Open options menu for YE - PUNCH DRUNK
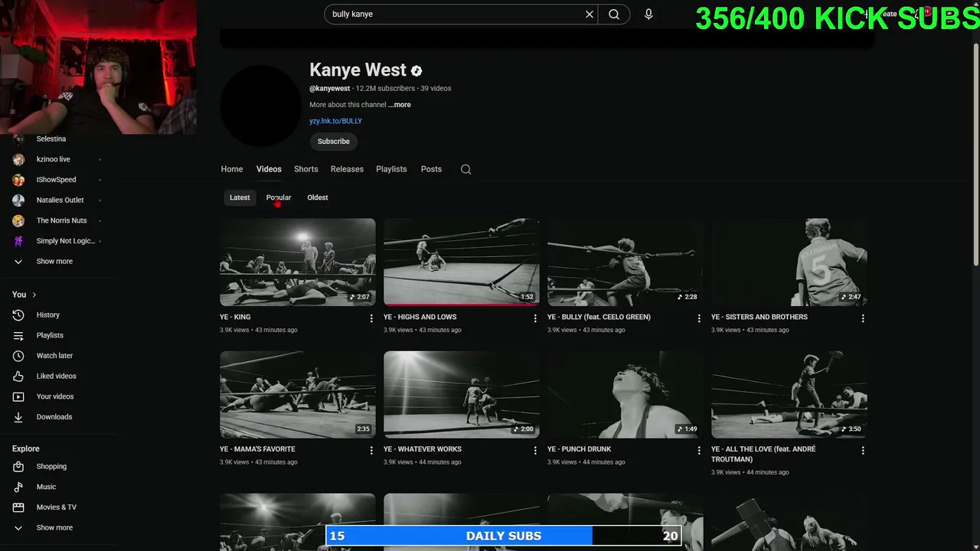This screenshot has width=980, height=551. pos(699,451)
